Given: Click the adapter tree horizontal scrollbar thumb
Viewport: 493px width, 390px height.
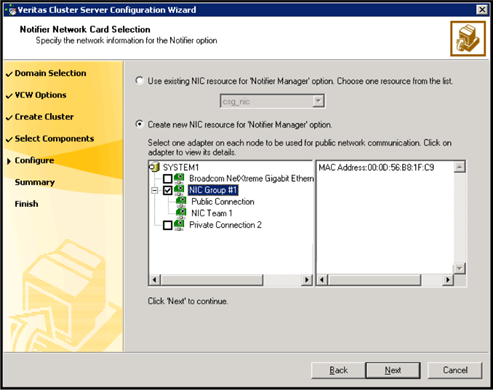Looking at the screenshot, I should (x=212, y=279).
